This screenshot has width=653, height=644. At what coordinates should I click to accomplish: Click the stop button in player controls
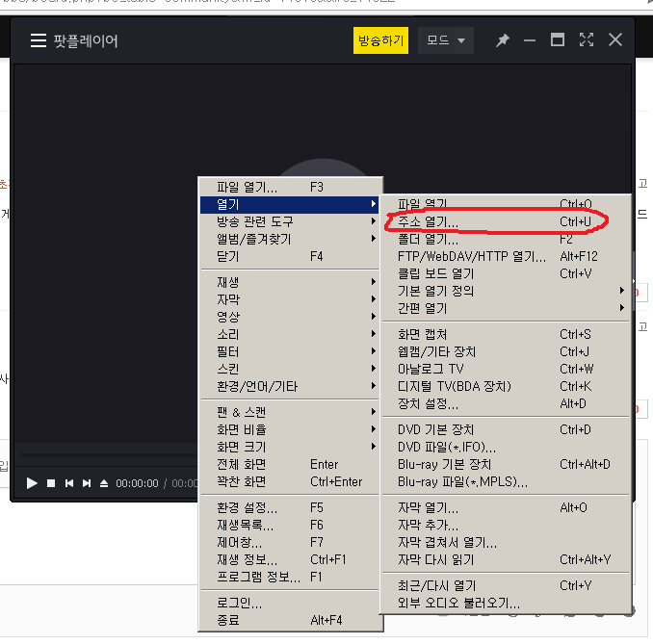click(51, 483)
